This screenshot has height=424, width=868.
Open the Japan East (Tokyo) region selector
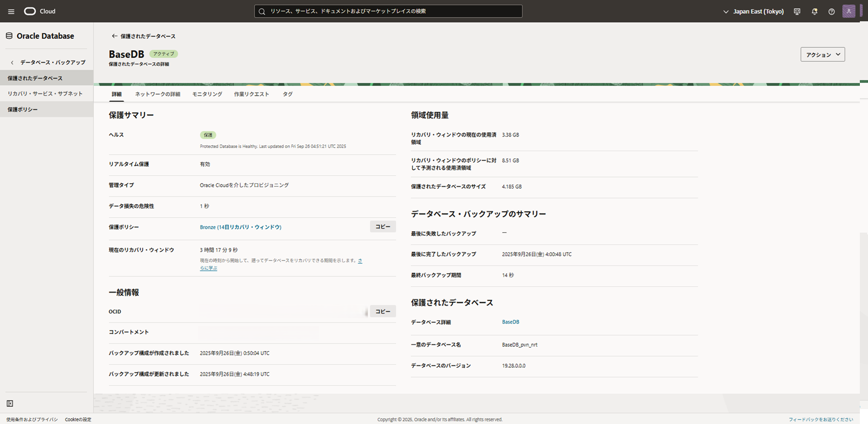(753, 11)
